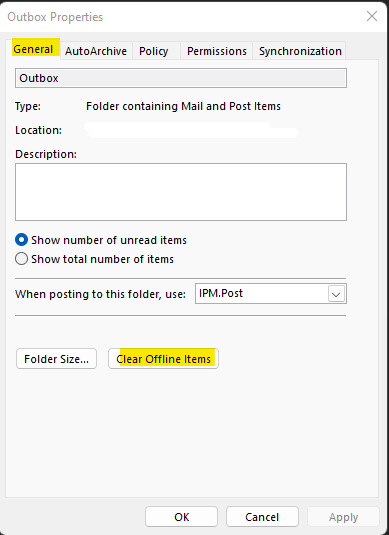Screen dimensions: 389x535
Task: Confirm with the OK button
Action: (182, 517)
